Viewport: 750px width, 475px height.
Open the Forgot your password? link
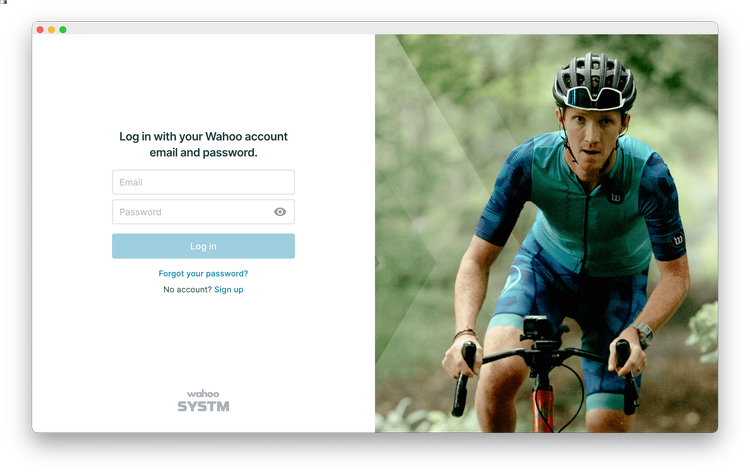(203, 274)
